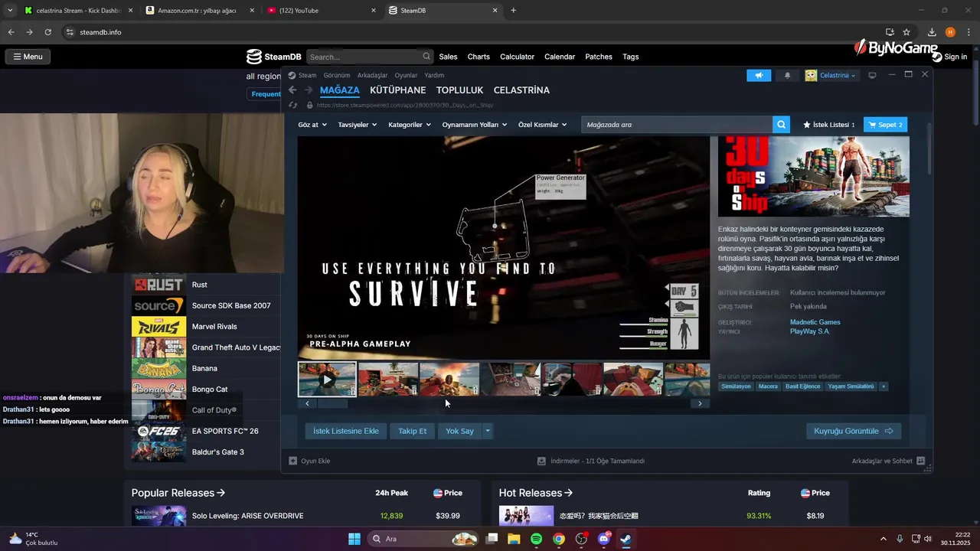Open Discord from the taskbar
Image resolution: width=980 pixels, height=551 pixels.
(603, 539)
